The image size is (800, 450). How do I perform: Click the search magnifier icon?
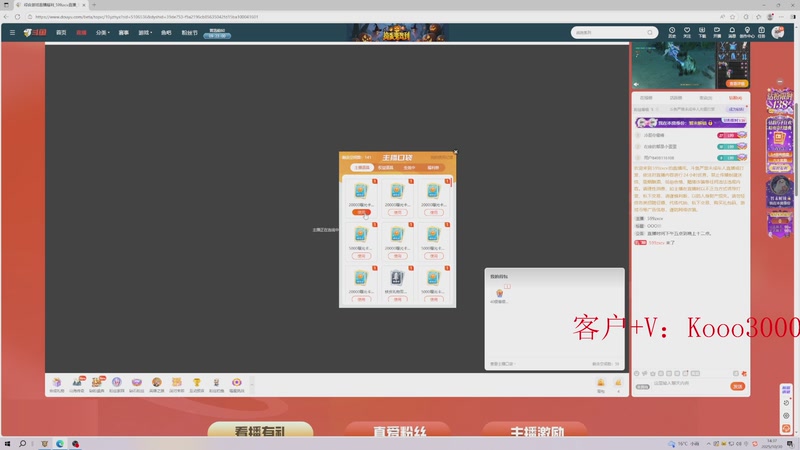(x=650, y=32)
